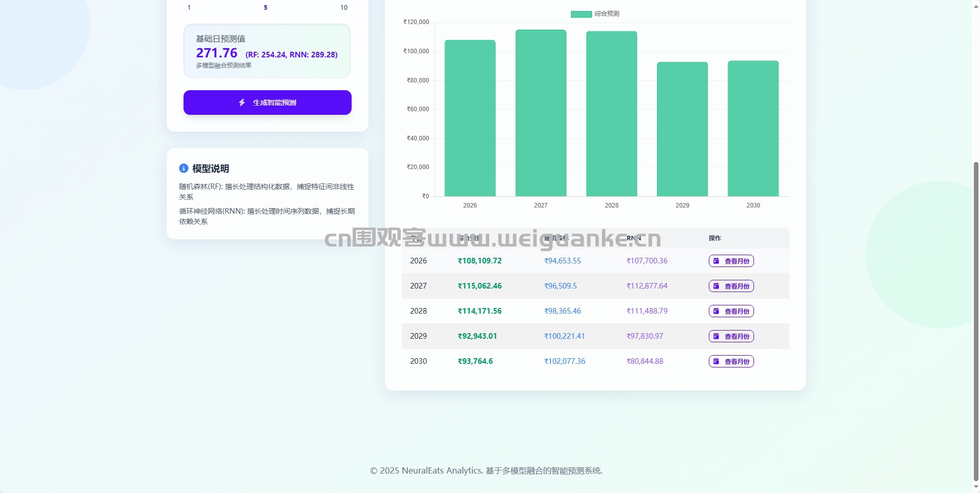The width and height of the screenshot is (980, 493).
Task: Click the calendar icon in the 2030 row
Action: click(717, 361)
